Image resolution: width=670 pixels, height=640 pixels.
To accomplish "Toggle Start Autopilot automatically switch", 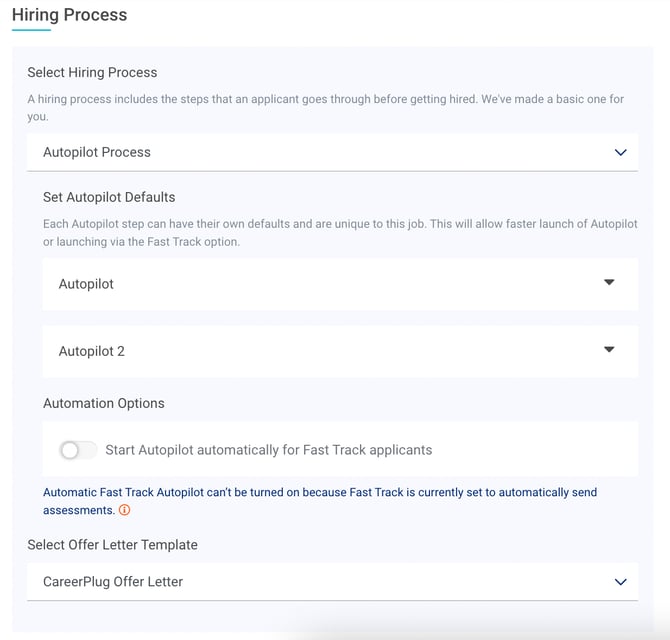I will click(79, 450).
